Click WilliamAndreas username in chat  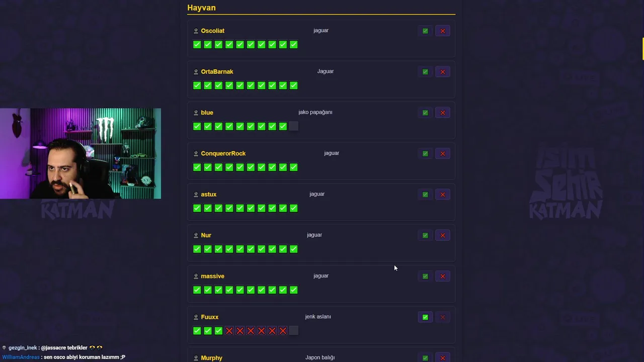tap(21, 357)
